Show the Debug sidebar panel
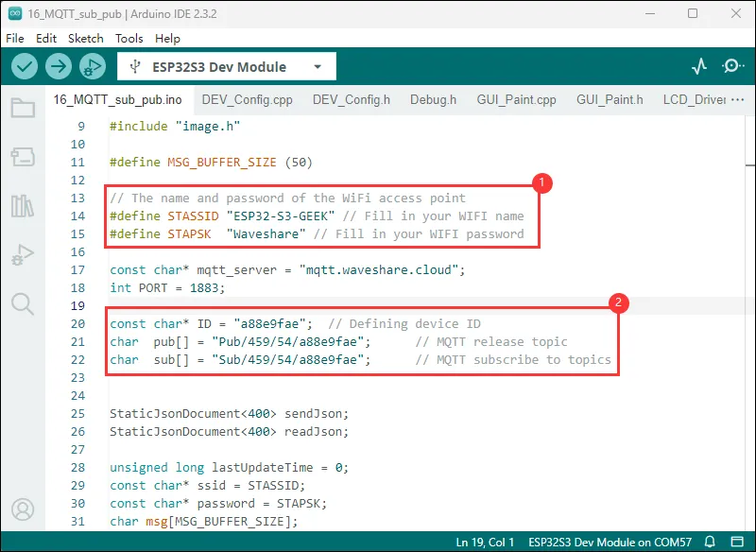756x552 pixels. [23, 254]
